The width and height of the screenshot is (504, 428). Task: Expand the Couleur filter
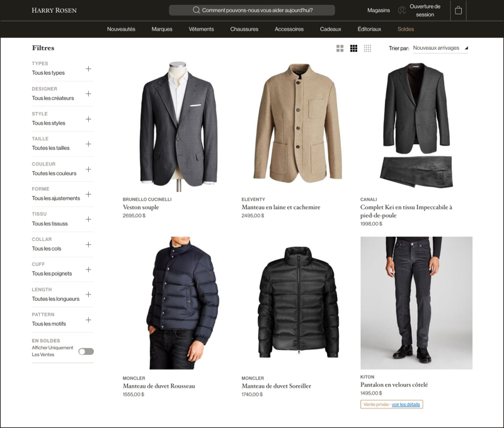pos(88,169)
